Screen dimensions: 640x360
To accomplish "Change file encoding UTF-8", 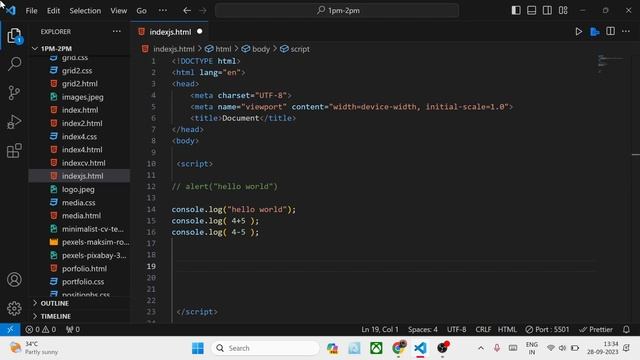I will pos(456,329).
